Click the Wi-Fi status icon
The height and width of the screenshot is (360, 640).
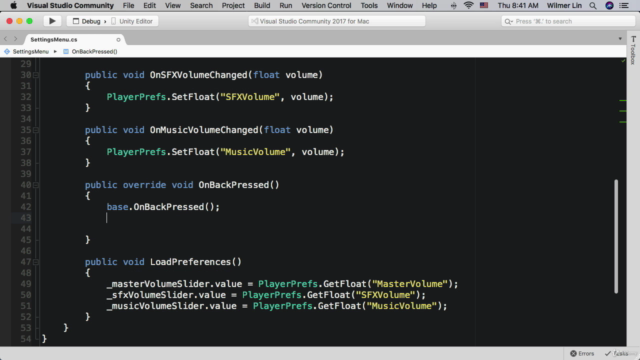pyautogui.click(x=468, y=5)
